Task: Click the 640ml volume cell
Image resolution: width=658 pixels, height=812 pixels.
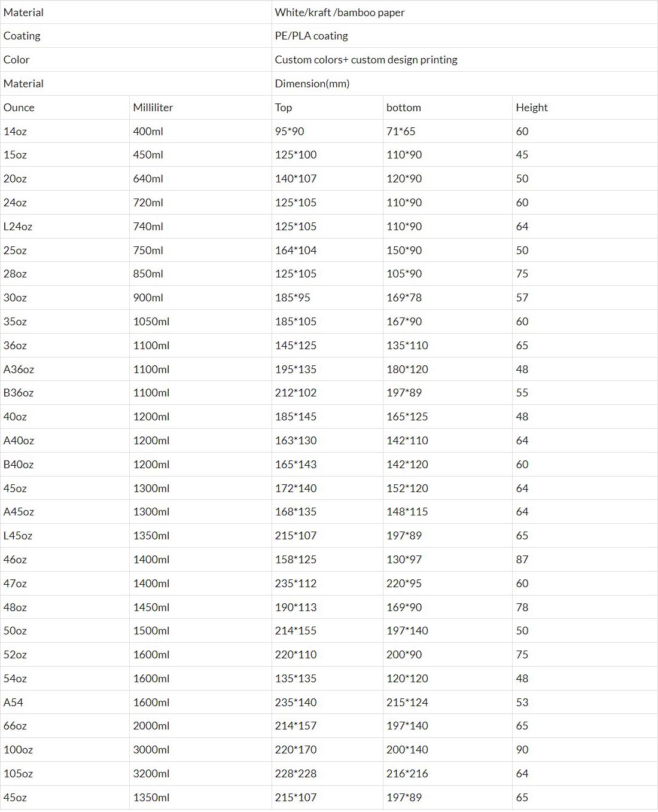Action: click(x=148, y=179)
